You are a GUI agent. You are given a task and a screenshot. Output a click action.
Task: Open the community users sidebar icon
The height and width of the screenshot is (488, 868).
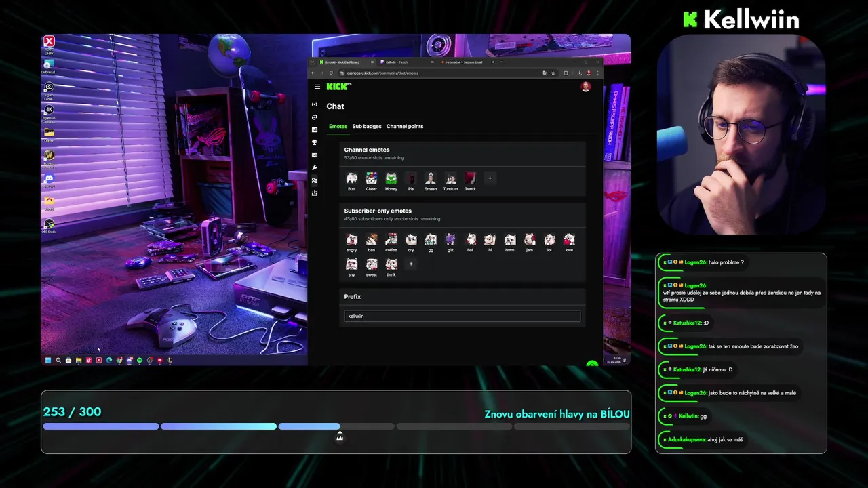(x=315, y=180)
